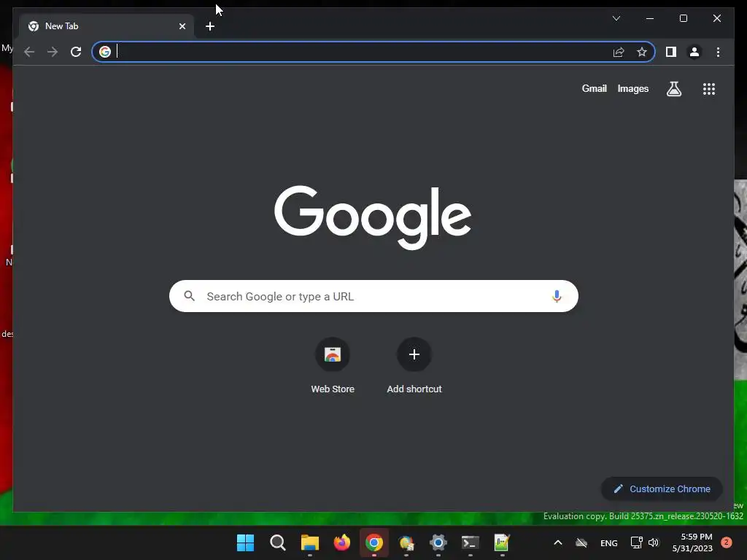The image size is (747, 560).
Task: Select the New Tab tab
Action: (107, 26)
